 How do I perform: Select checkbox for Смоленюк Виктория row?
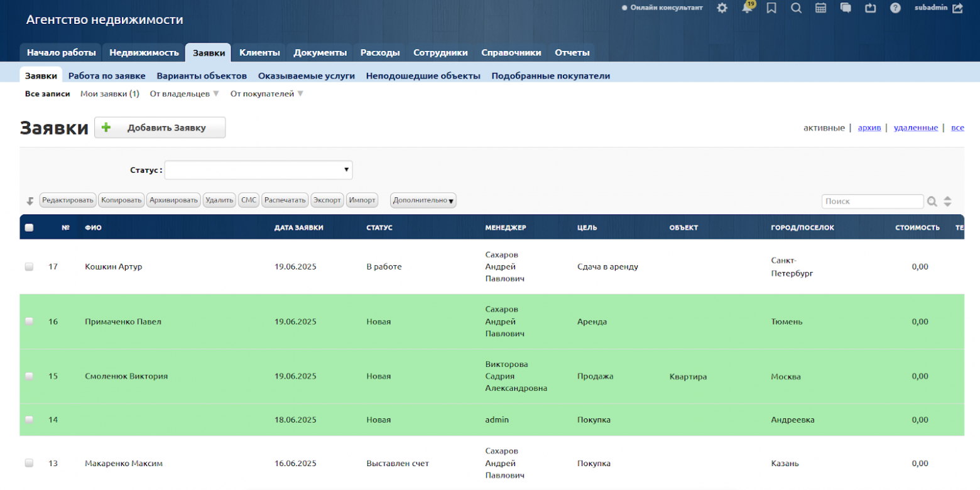pyautogui.click(x=29, y=376)
